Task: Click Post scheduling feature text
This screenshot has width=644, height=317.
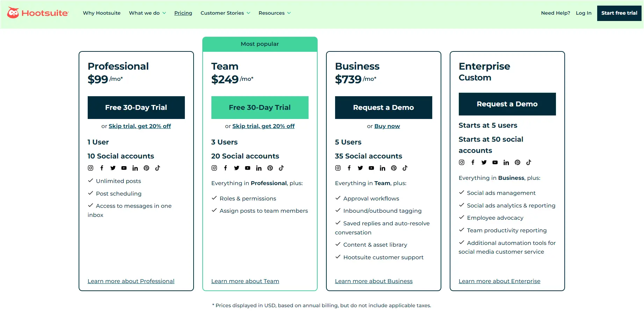Action: 119,193
